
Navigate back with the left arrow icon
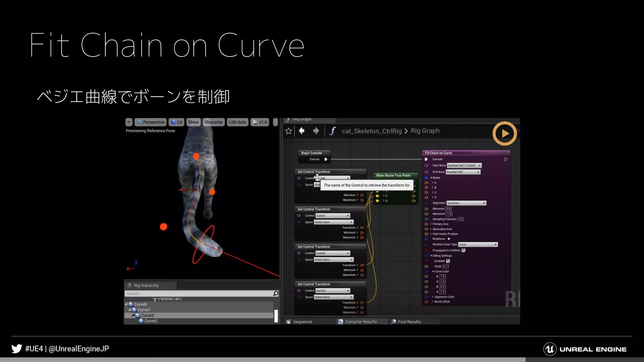coord(302,131)
